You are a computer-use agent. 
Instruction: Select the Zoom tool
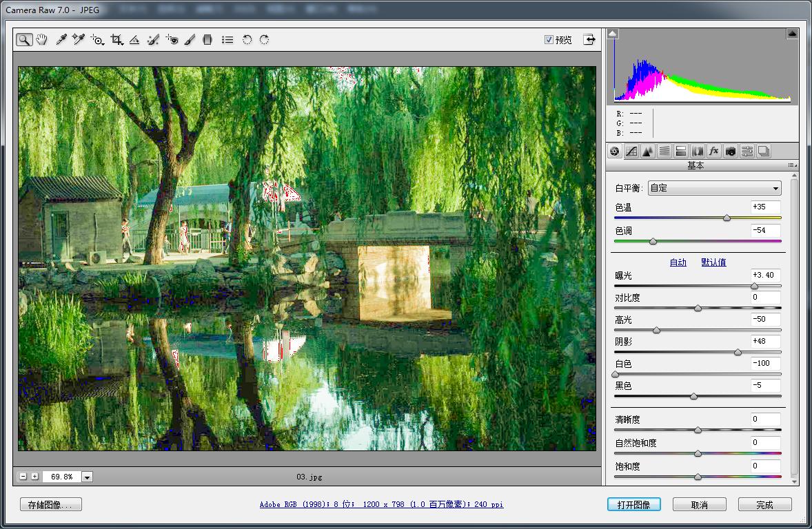click(24, 40)
